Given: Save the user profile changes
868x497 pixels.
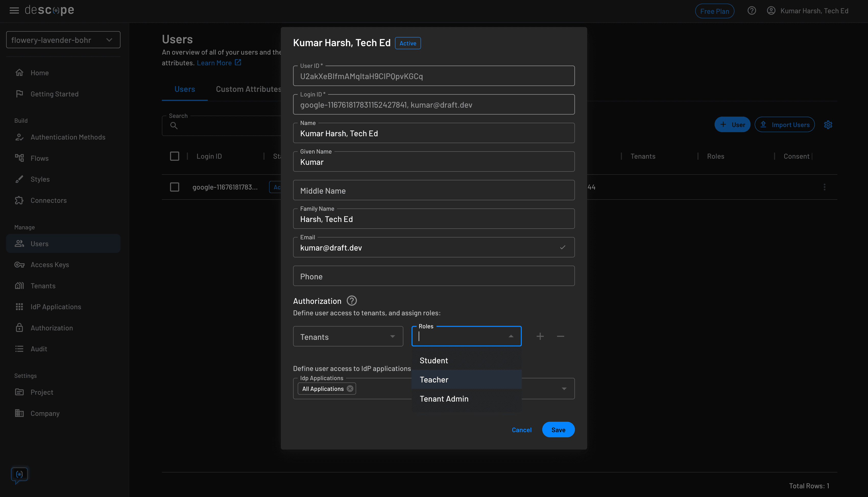Looking at the screenshot, I should click(558, 429).
